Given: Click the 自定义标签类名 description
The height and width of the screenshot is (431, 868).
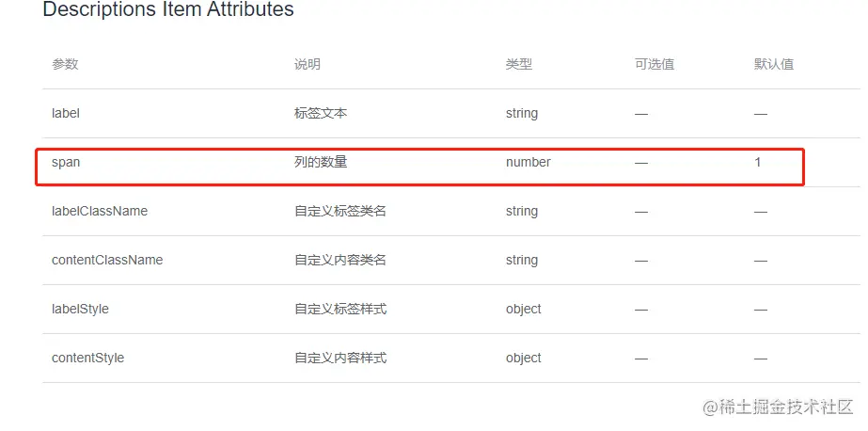Looking at the screenshot, I should click(340, 211).
